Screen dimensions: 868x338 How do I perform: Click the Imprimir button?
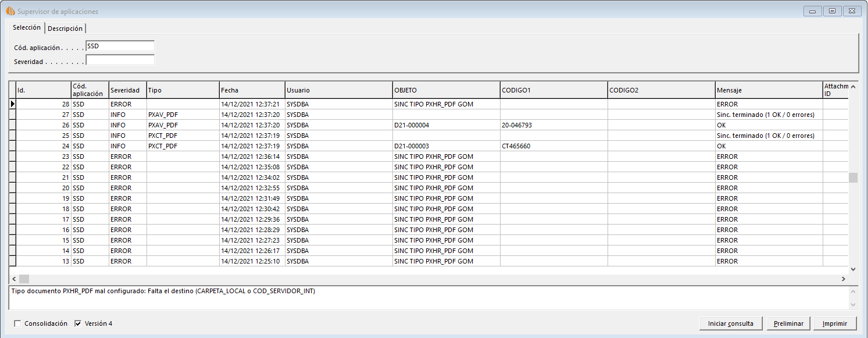click(834, 323)
